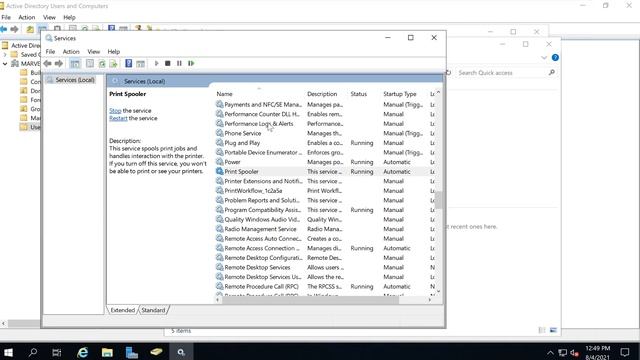Select the Plug and Play service
The height and width of the screenshot is (360, 640).
tap(325, 143)
